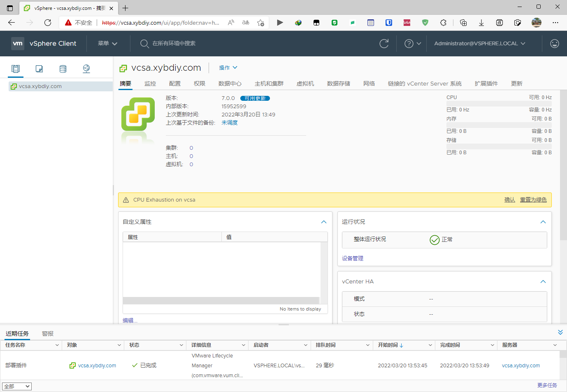Open the 对象 column filter arrow
Image resolution: width=567 pixels, height=392 pixels.
pos(119,345)
